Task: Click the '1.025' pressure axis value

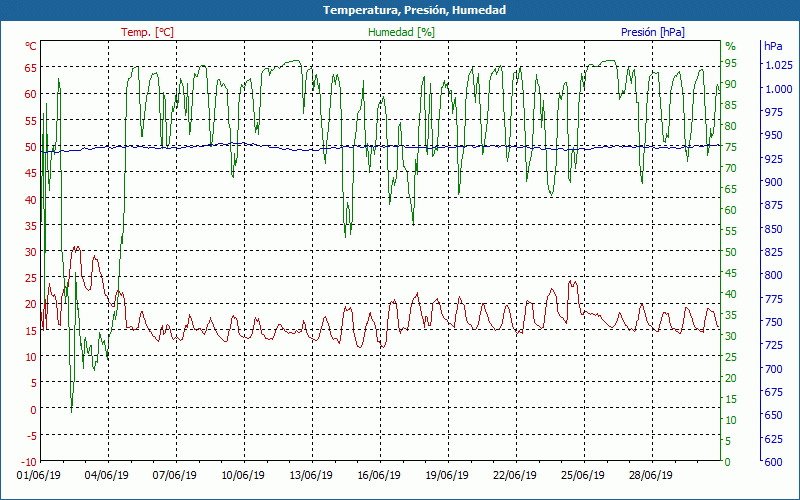Action: click(779, 65)
